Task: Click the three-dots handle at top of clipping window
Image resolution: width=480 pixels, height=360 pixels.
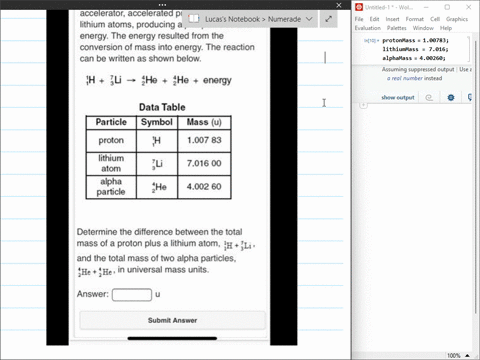Action: point(162,5)
